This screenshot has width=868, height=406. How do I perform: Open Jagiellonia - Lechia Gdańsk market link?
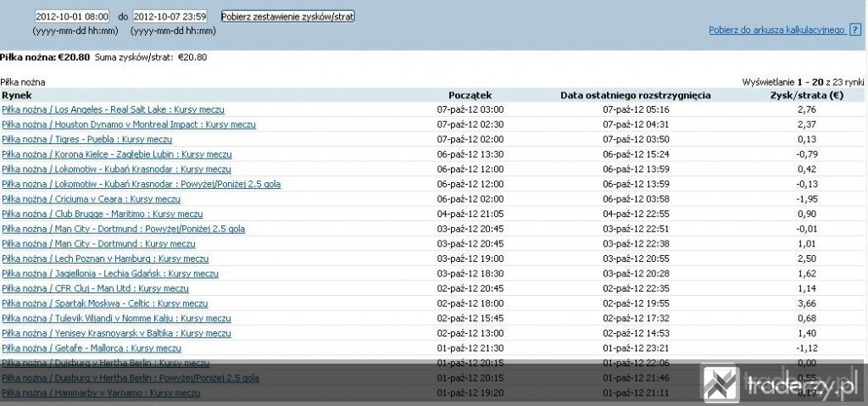(110, 274)
